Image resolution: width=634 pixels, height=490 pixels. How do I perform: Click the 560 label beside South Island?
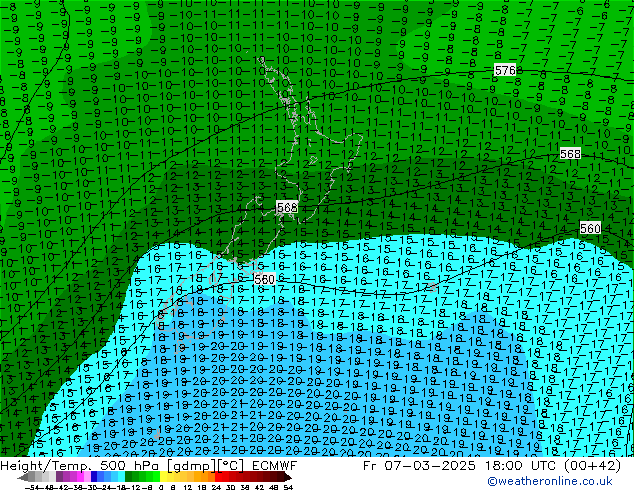click(264, 279)
